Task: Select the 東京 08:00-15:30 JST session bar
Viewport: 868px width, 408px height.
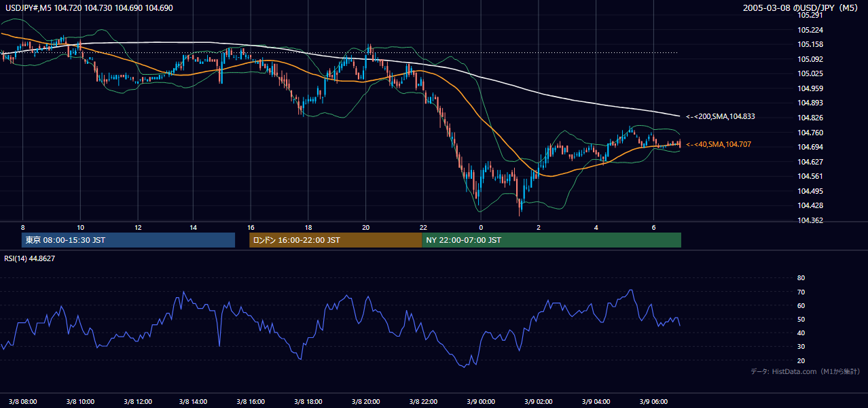Action: point(129,240)
